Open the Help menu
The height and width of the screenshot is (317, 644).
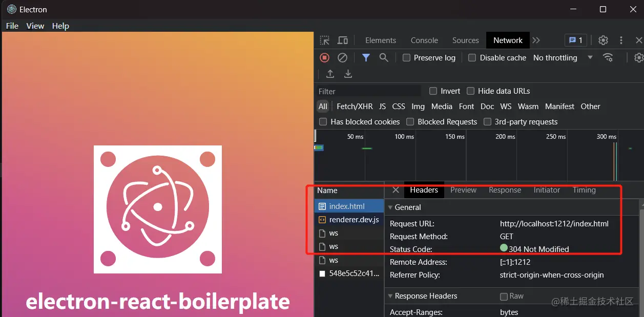(60, 26)
